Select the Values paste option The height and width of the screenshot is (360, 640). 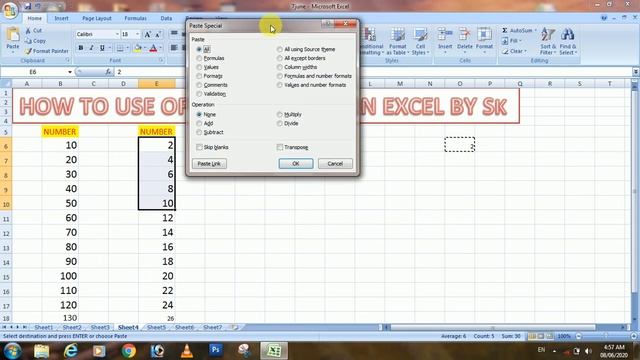pos(199,67)
